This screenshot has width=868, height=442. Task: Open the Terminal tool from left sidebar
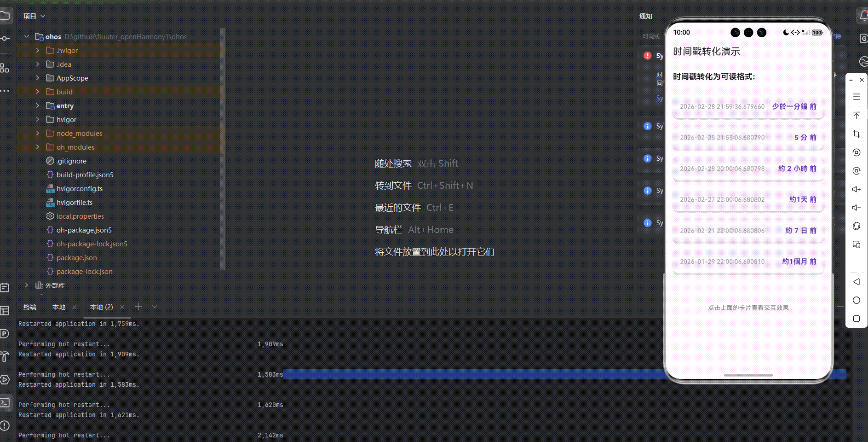(5, 402)
